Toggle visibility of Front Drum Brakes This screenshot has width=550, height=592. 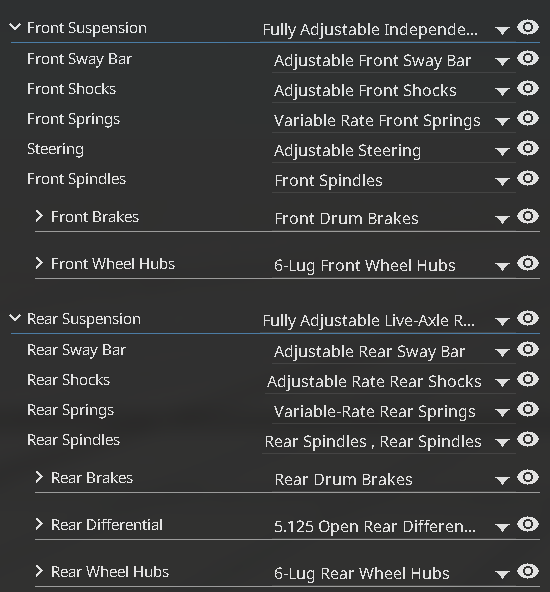tap(528, 216)
